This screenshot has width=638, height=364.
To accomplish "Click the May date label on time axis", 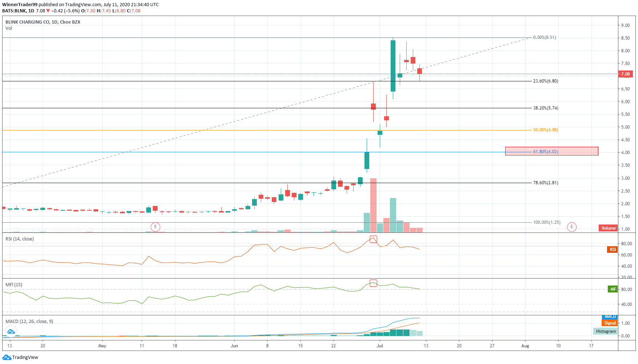I will pos(102,346).
